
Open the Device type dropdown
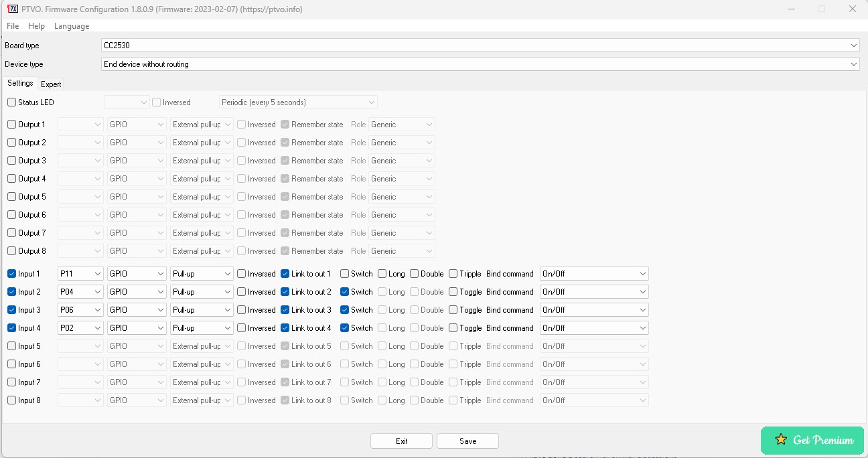[x=855, y=64]
